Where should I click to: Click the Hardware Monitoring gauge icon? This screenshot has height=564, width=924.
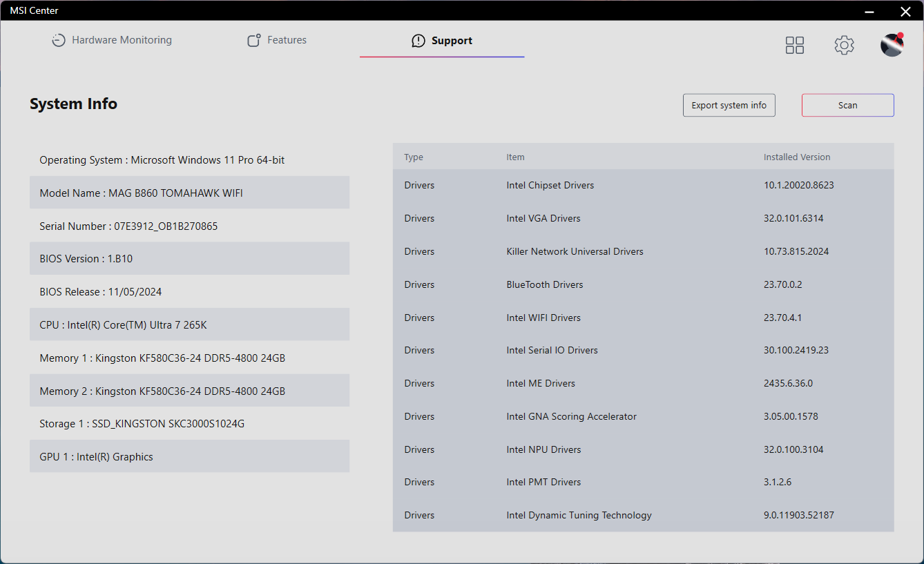(x=59, y=40)
